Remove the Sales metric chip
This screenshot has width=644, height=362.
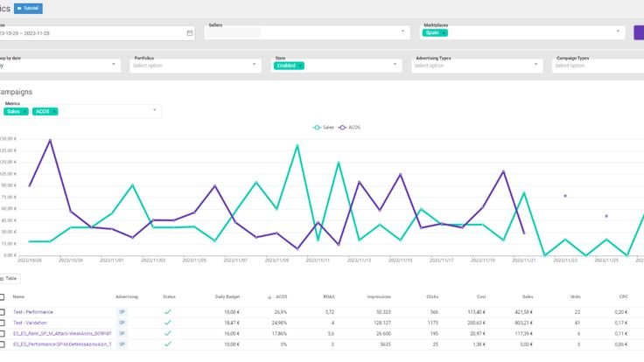tap(24, 111)
